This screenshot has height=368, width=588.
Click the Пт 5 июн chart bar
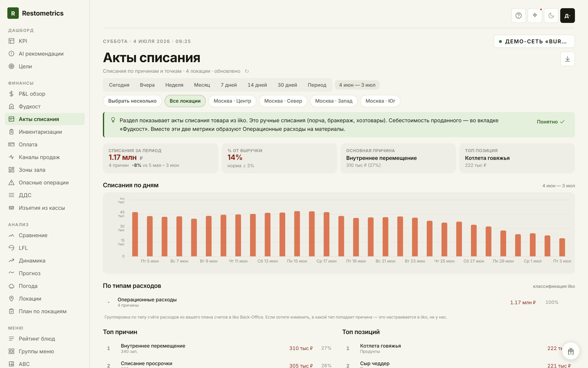tap(150, 236)
